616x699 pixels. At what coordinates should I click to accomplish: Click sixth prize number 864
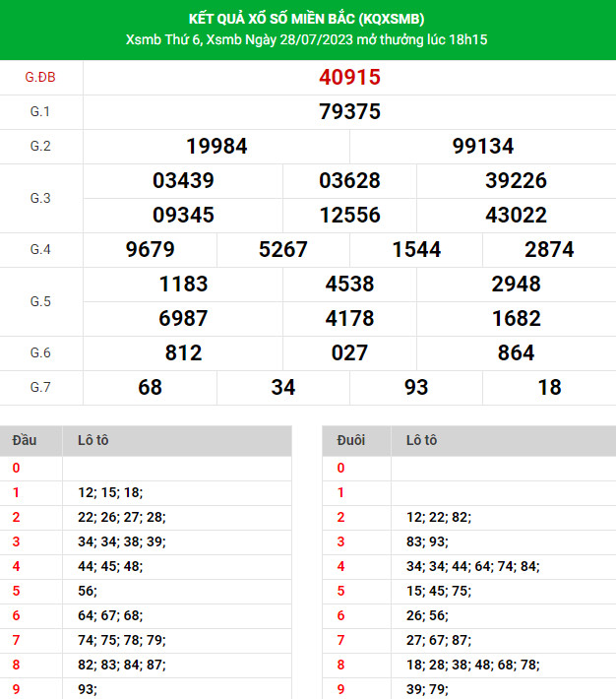[x=516, y=352]
